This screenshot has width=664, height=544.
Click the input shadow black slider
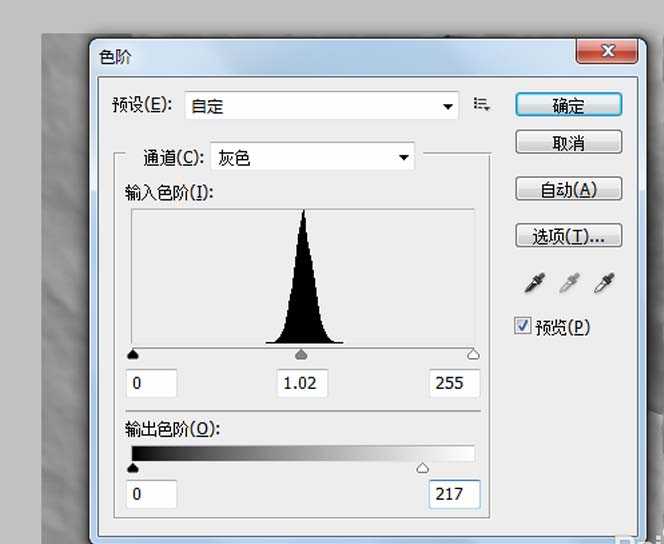click(x=134, y=355)
